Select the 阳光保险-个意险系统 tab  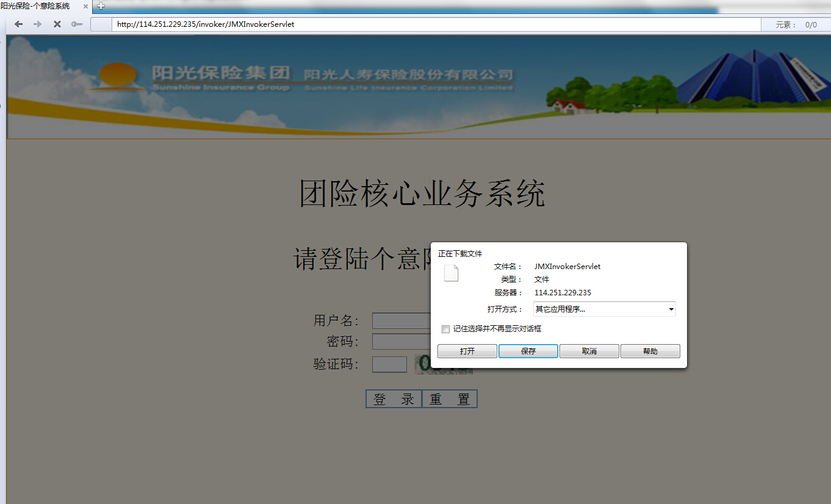pyautogui.click(x=43, y=6)
